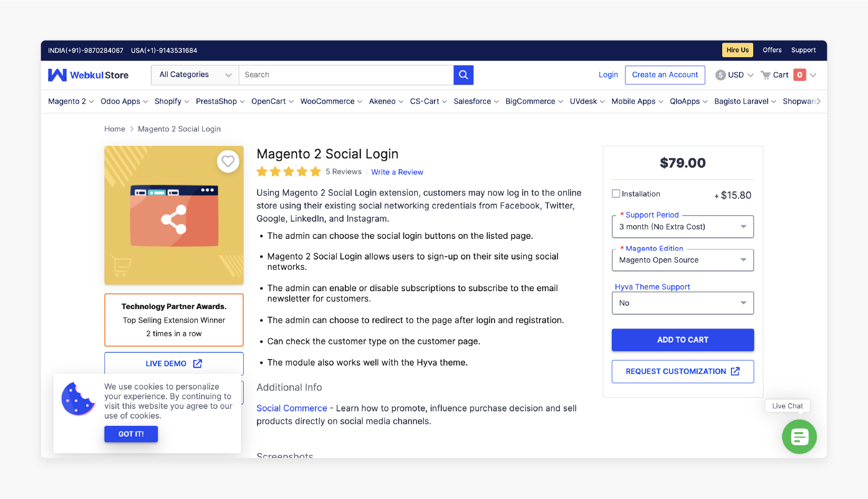This screenshot has height=499, width=868.
Task: Open the Support Period dropdown
Action: (683, 227)
